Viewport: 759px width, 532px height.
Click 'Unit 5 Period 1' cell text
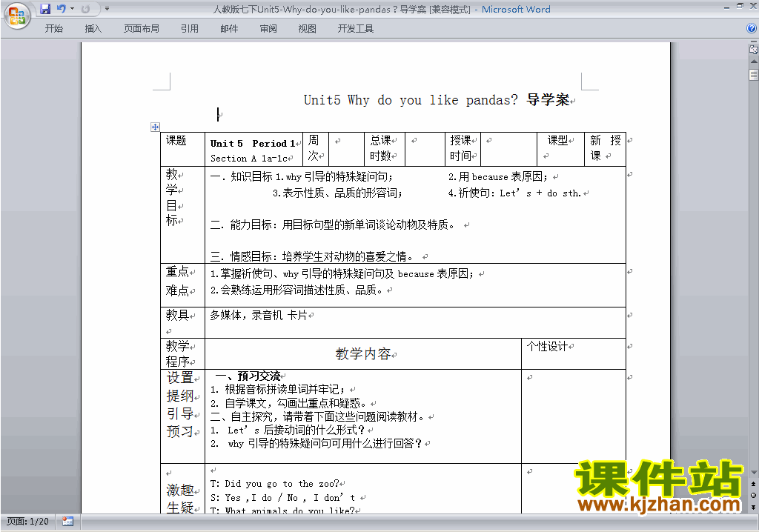click(x=253, y=143)
